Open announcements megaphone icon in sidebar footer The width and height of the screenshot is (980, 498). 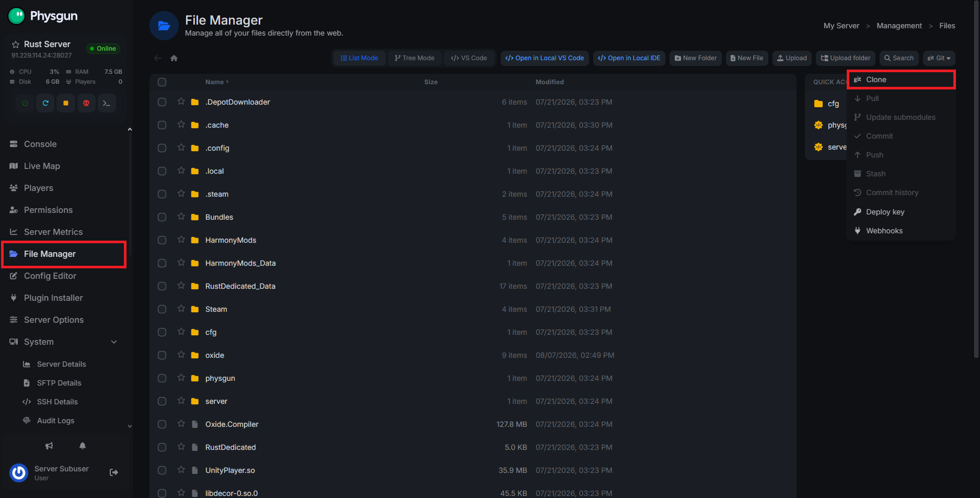click(49, 446)
